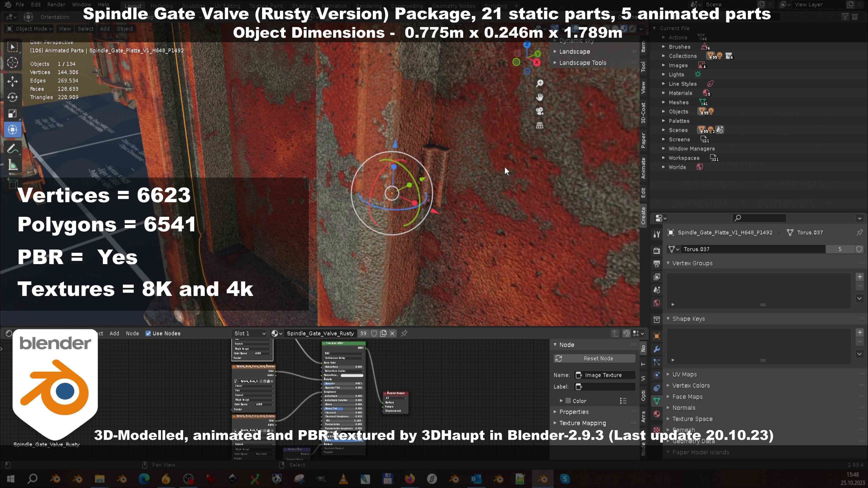Select the Cursor tool in viewport toolbar

pyautogui.click(x=12, y=63)
